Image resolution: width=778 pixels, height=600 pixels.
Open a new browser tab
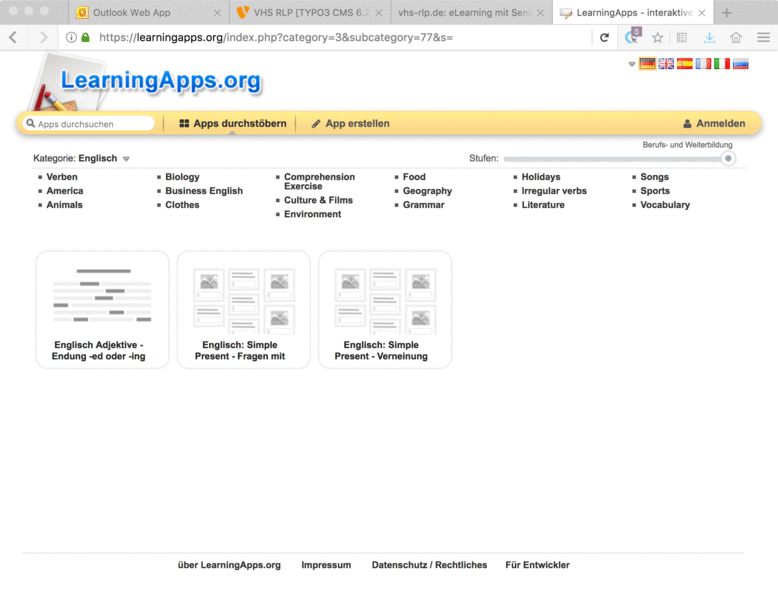tap(726, 13)
